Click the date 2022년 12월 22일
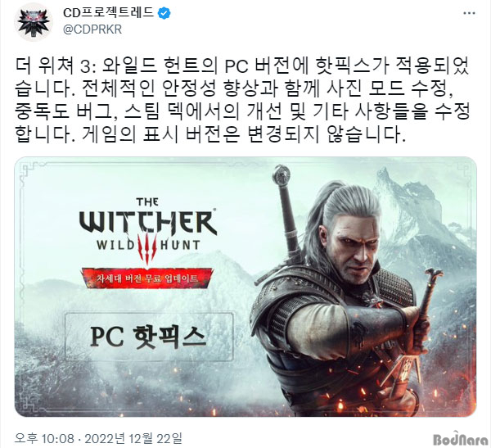Viewport: 491px width, 448px height. pos(133,438)
